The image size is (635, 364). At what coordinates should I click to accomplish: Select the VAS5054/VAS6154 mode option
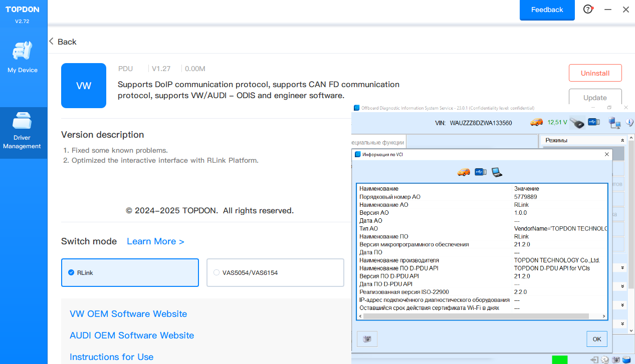(275, 272)
